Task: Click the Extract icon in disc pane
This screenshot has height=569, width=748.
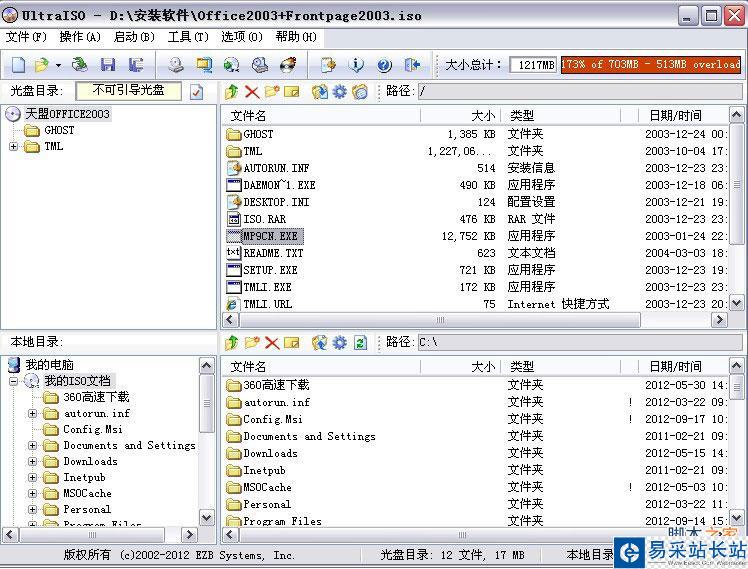Action: coord(320,91)
